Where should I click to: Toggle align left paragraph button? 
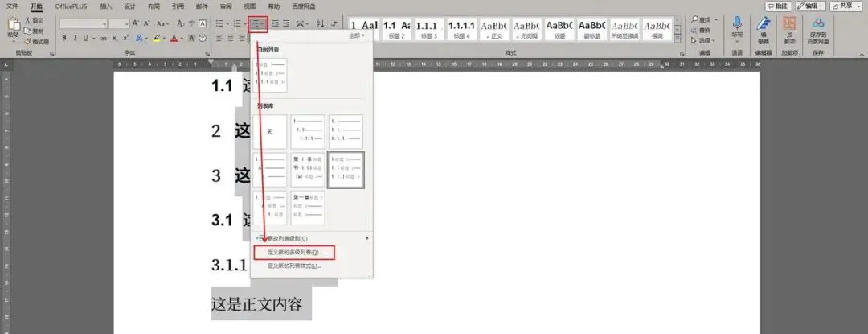[x=219, y=38]
